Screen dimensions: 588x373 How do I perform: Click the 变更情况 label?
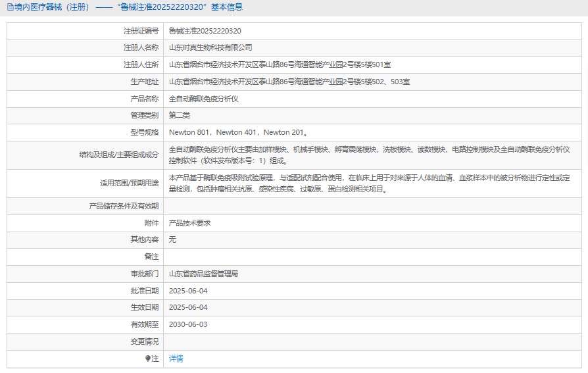pos(145,342)
